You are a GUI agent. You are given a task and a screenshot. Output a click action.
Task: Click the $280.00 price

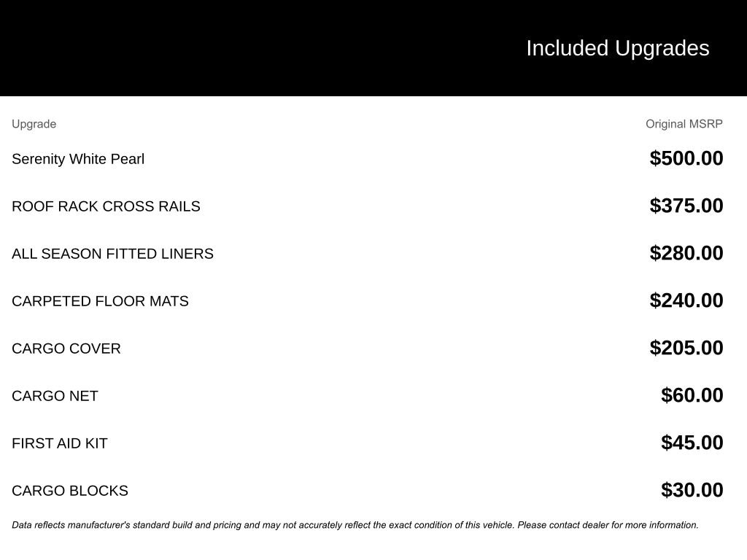tap(686, 253)
